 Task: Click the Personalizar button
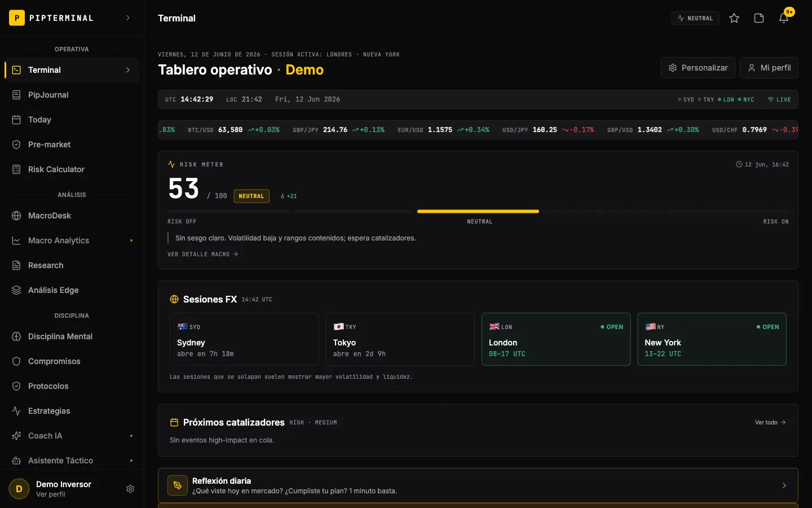698,68
